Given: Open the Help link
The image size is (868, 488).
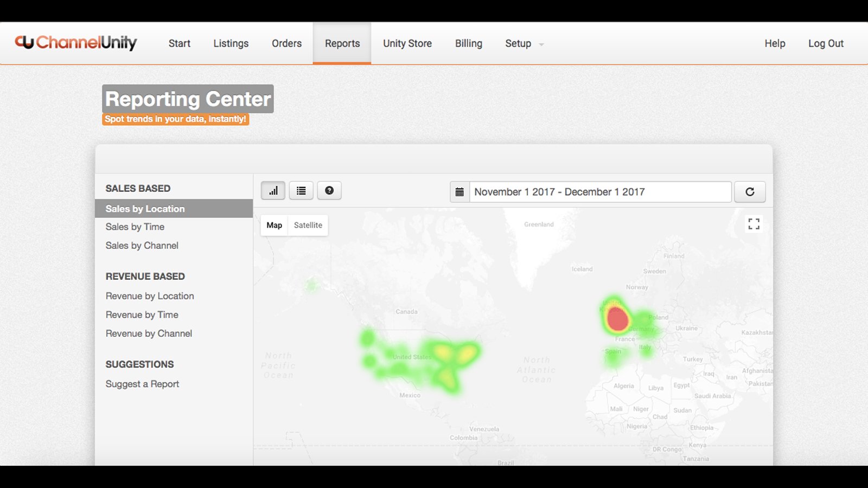Looking at the screenshot, I should click(775, 43).
